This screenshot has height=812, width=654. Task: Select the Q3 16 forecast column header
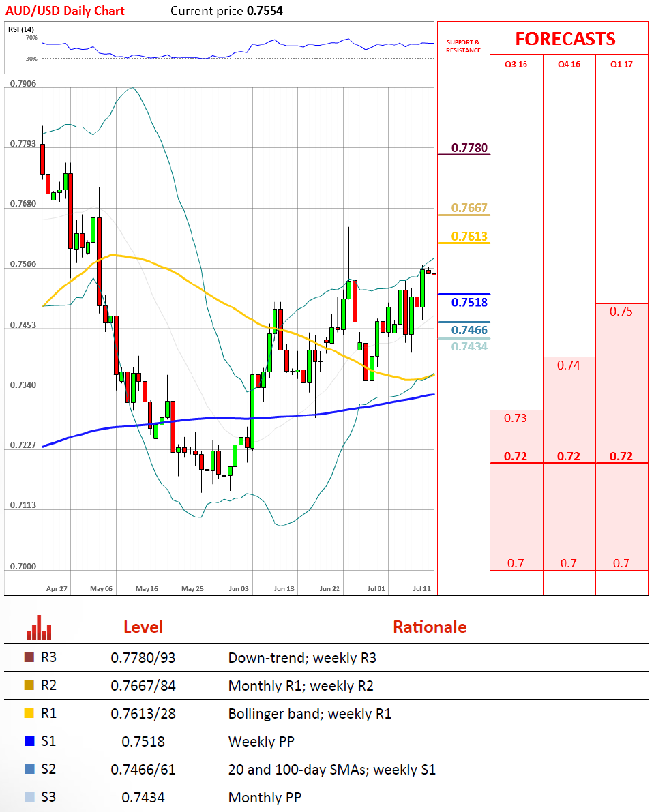coord(516,64)
